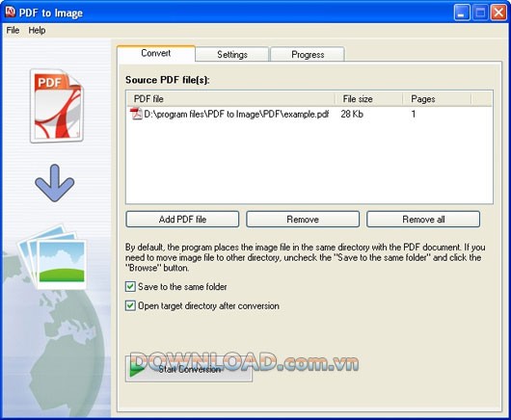Click the Remove button
511x420 pixels.
(x=303, y=219)
